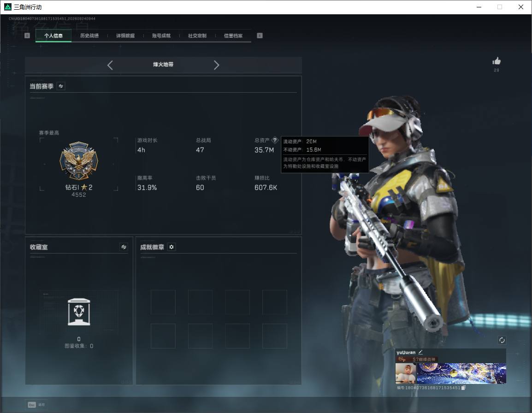Screen dimensions: 532x413
Task: Switch to the 信誉档案 tab
Action: 233,35
